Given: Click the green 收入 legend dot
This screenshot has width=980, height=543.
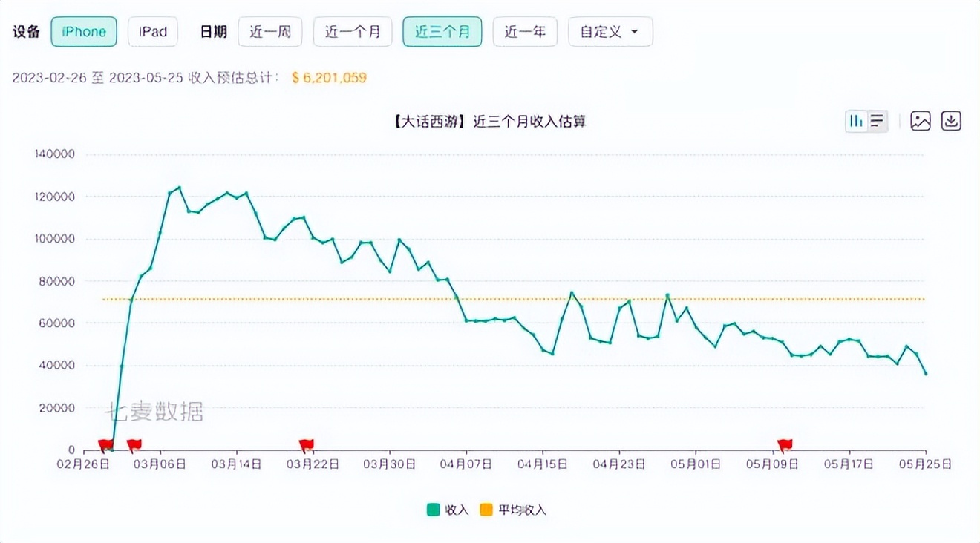Looking at the screenshot, I should coord(434,510).
